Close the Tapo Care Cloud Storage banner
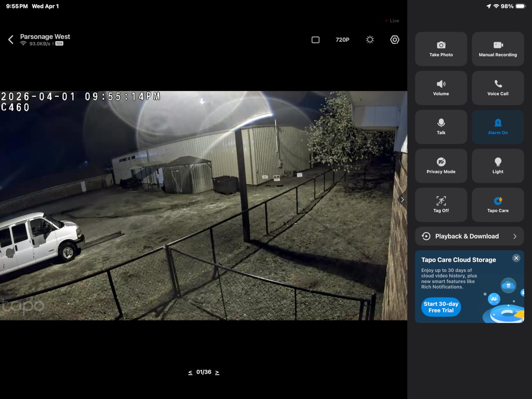This screenshot has width=532, height=399. pyautogui.click(x=516, y=258)
